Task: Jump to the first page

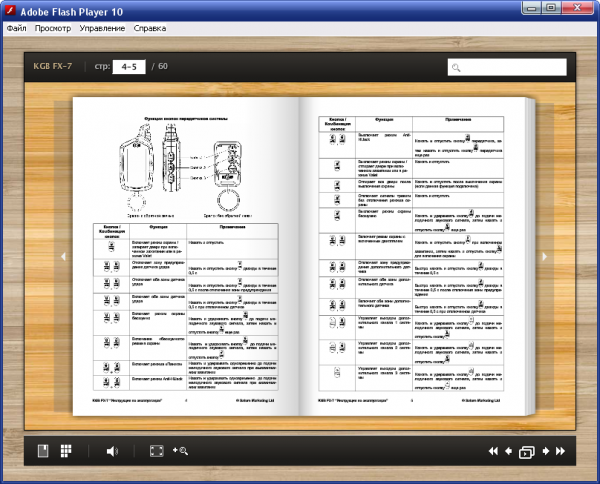Action: point(493,451)
